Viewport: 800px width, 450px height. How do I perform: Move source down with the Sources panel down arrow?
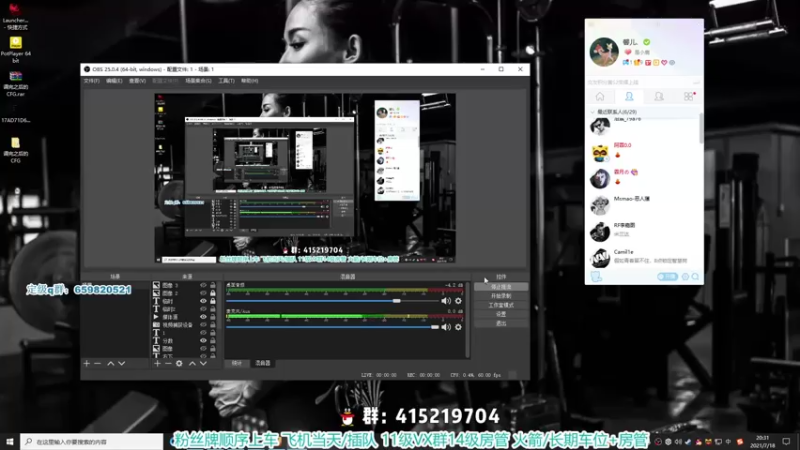point(203,363)
